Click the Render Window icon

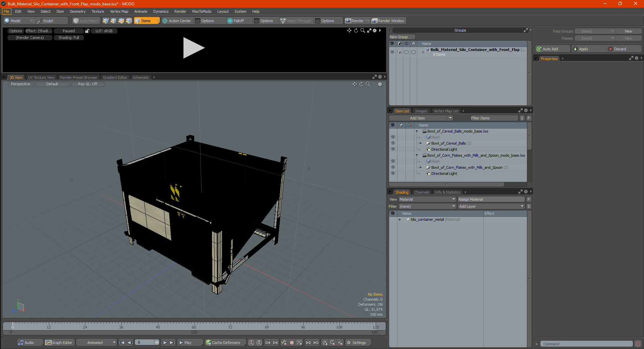coord(375,21)
